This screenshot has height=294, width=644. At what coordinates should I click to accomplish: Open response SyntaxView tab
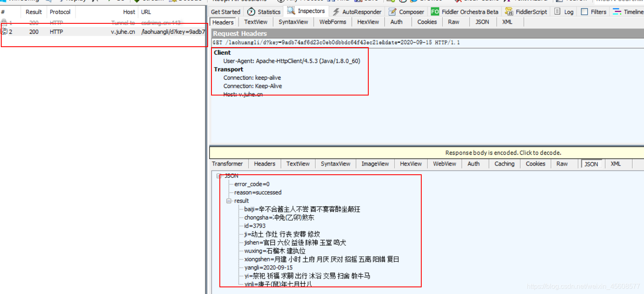click(336, 163)
